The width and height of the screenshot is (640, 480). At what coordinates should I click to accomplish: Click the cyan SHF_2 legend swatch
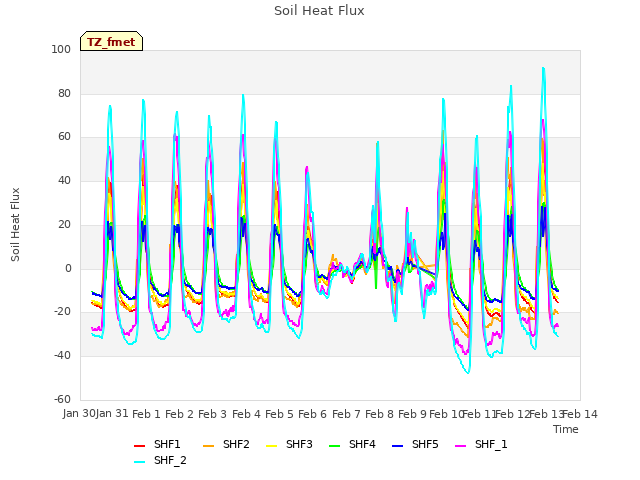(140, 462)
